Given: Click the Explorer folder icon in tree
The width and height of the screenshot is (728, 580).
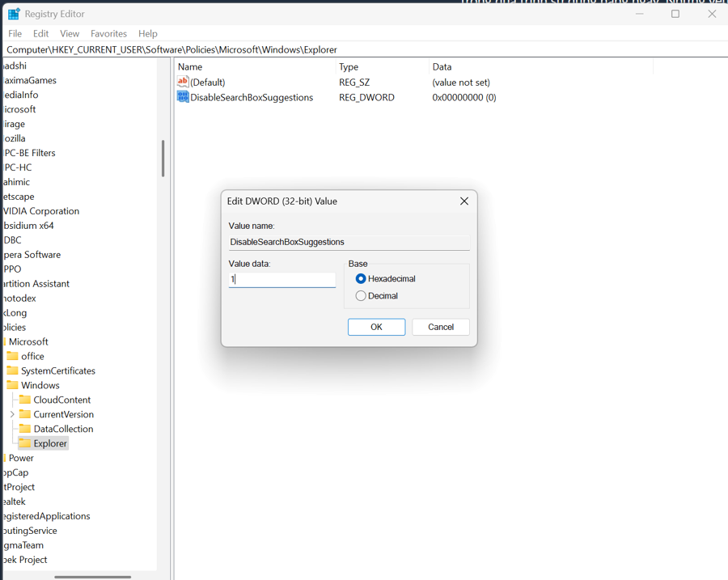Looking at the screenshot, I should 25,442.
